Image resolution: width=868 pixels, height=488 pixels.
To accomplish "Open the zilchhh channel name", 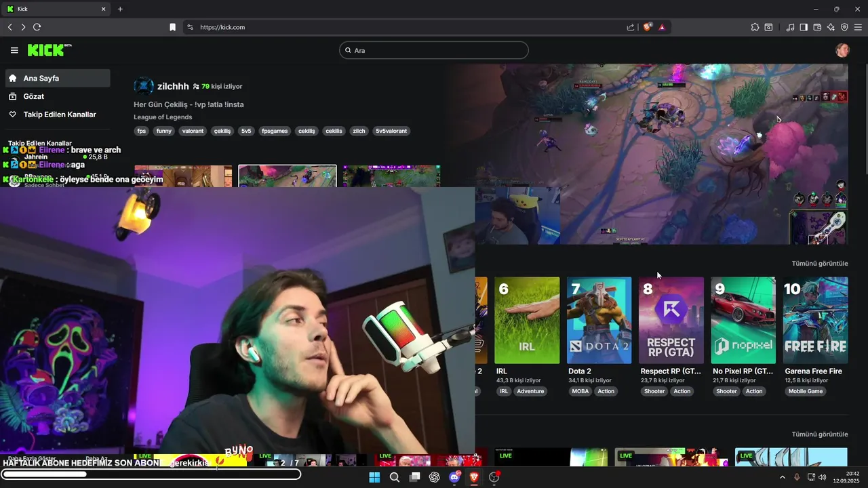I will pos(173,86).
